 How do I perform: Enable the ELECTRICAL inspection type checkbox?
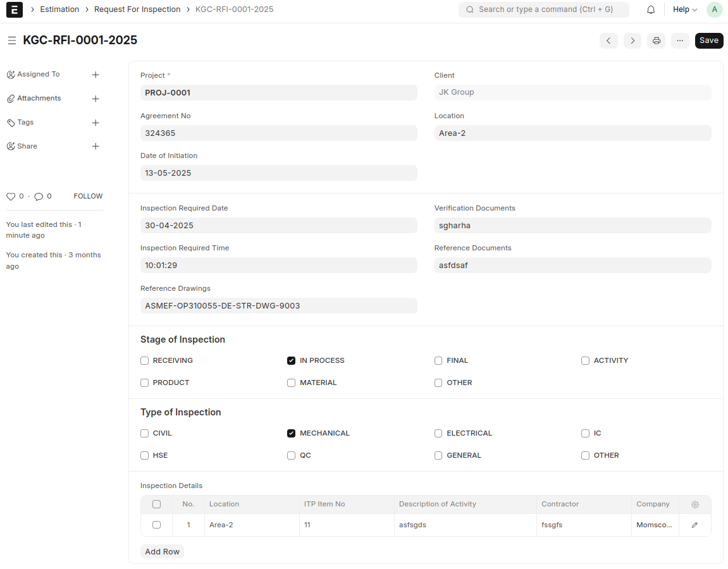pos(438,433)
